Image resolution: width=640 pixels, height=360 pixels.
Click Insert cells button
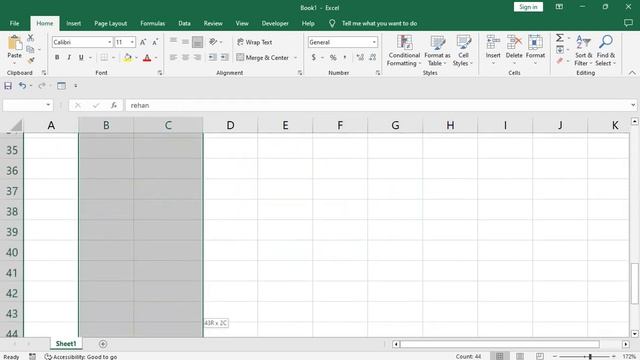493,49
